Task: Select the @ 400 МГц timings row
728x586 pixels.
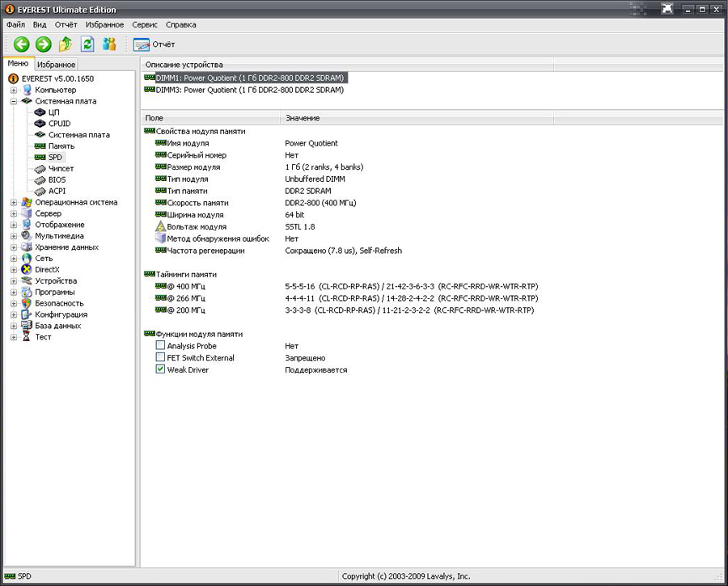Action: (x=346, y=286)
